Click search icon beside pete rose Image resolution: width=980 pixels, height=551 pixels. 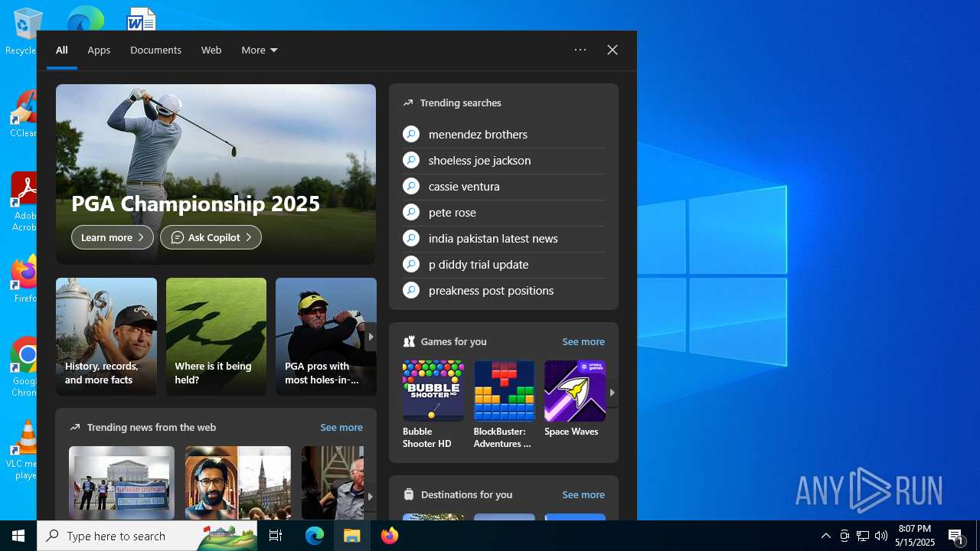pyautogui.click(x=411, y=212)
